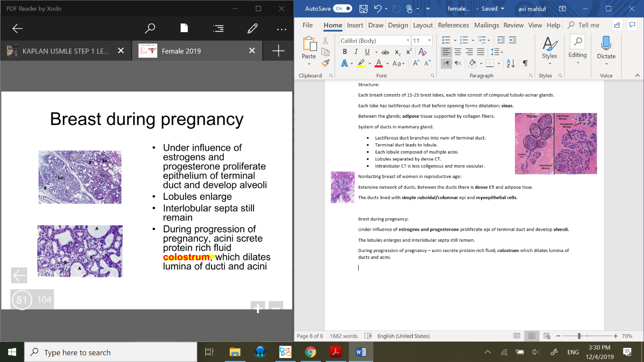Click the Dictate microphone icon
The image size is (644, 362).
tap(606, 44)
